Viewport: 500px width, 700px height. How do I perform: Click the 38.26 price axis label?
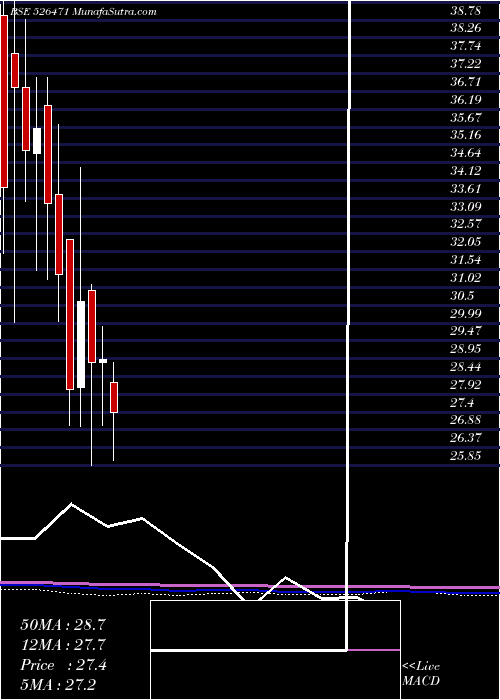[x=466, y=28]
